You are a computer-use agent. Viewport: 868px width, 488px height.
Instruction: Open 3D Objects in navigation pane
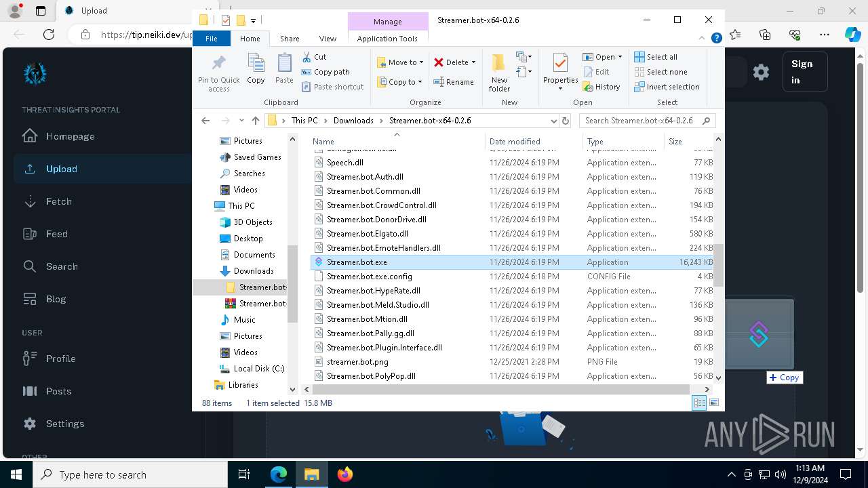(252, 222)
